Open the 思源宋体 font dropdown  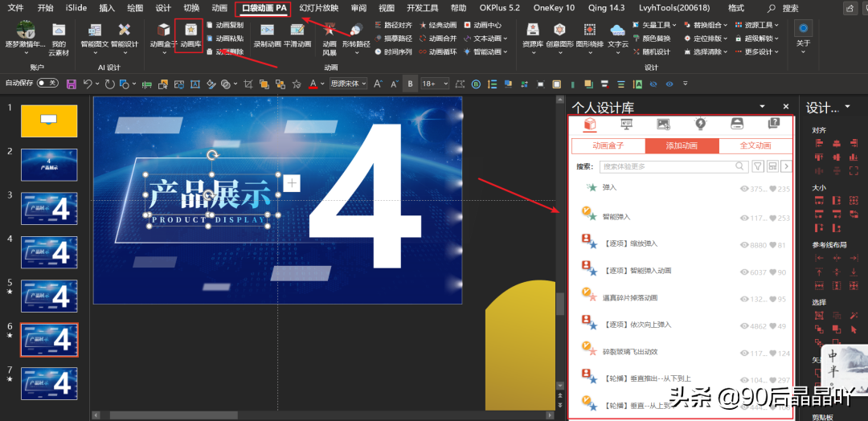pyautogui.click(x=348, y=84)
